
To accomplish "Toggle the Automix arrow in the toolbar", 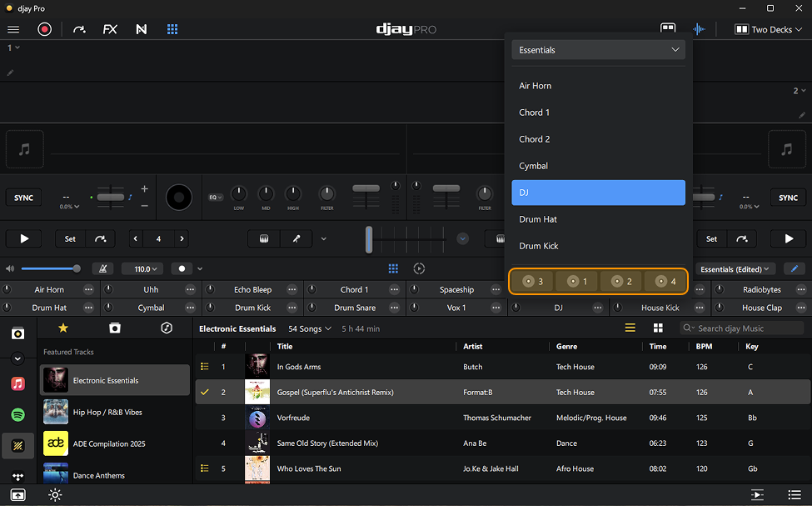I will click(79, 29).
